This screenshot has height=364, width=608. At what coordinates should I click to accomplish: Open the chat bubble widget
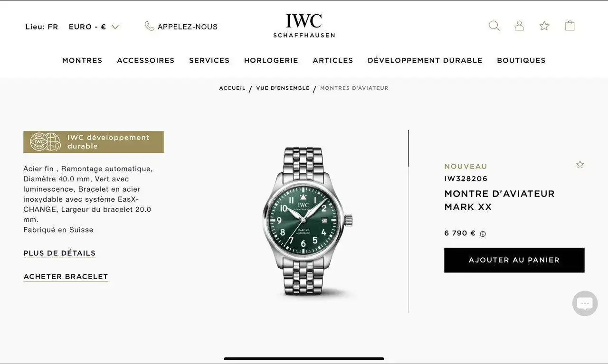tap(585, 303)
